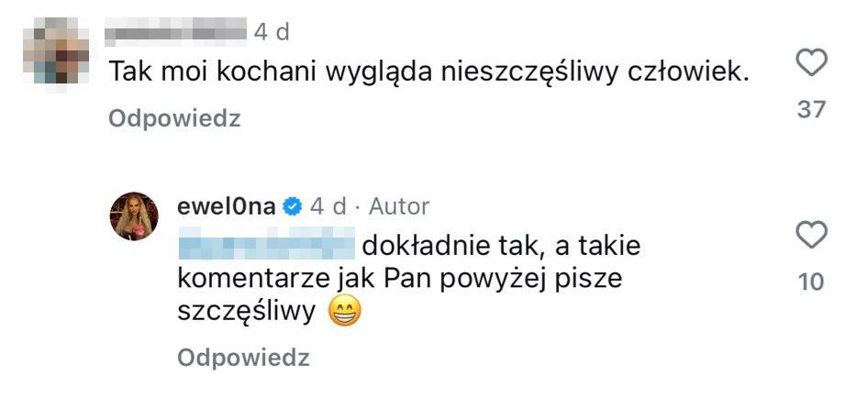868x398 pixels.
Task: Like ewel0na's reply with the heart icon
Action: [811, 235]
